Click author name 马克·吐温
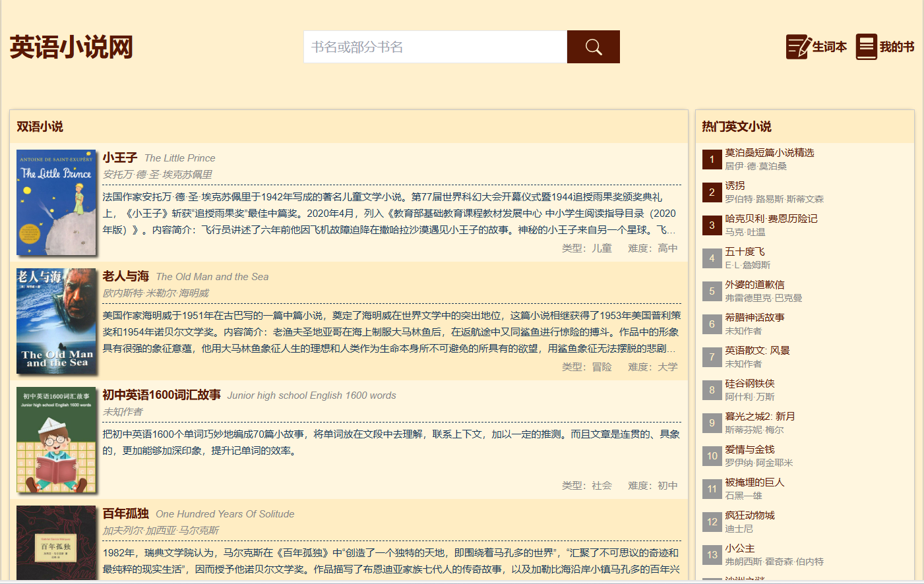The image size is (924, 584). tap(745, 232)
